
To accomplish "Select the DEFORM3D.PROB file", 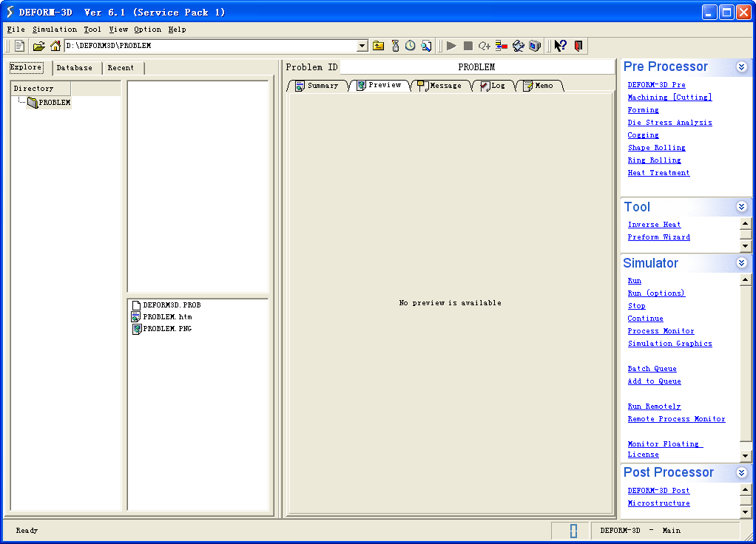I will click(x=171, y=305).
